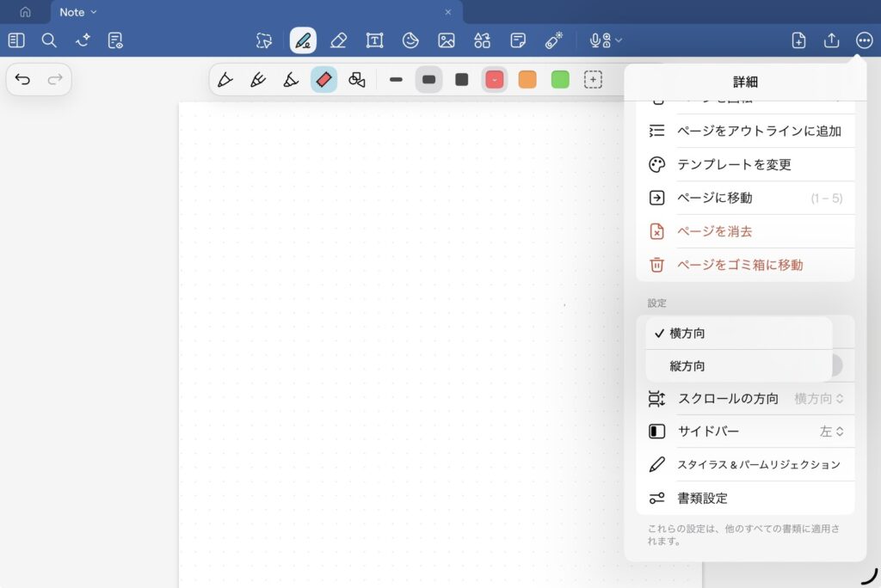Click the undo arrow
This screenshot has height=588, width=881.
click(x=23, y=80)
